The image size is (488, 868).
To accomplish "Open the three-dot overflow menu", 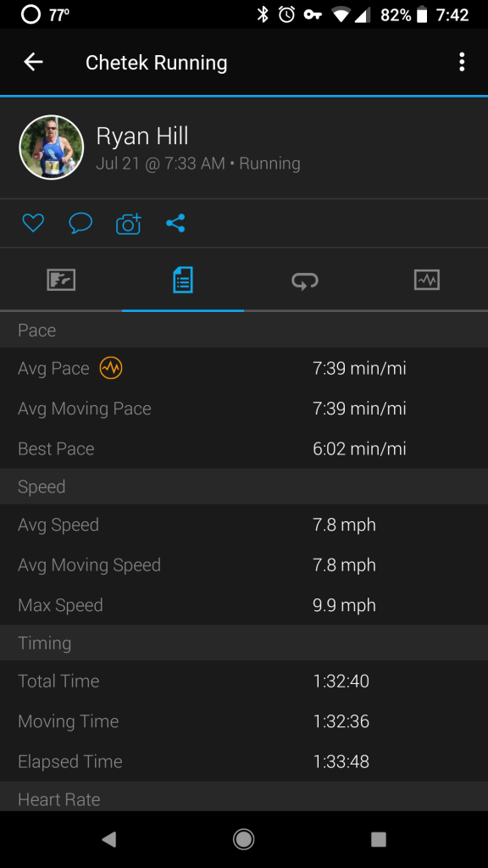I will [462, 62].
